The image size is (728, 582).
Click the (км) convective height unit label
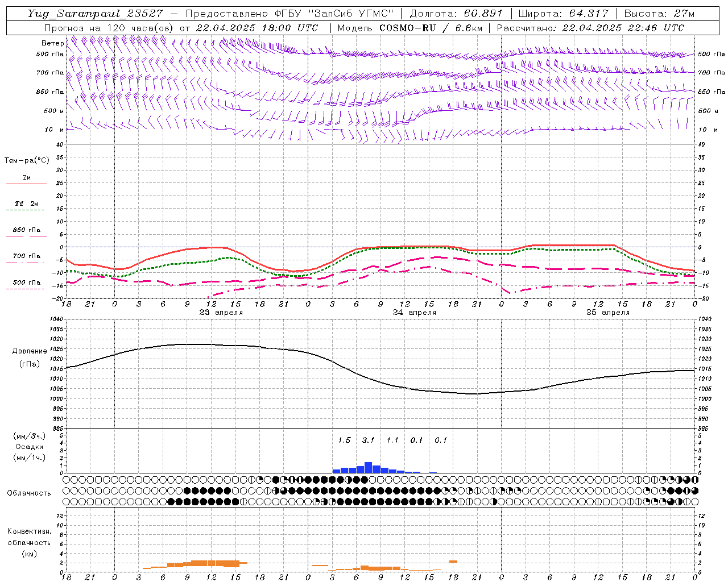tap(29, 554)
